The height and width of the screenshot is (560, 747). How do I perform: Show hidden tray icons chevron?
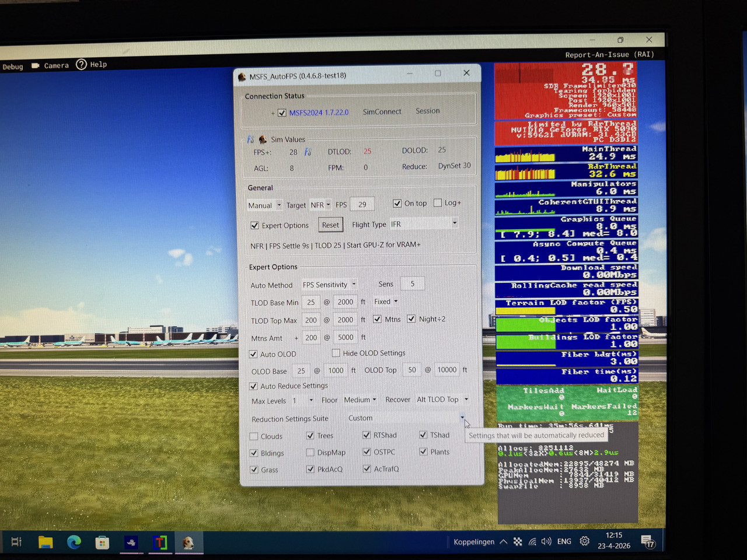pos(503,542)
